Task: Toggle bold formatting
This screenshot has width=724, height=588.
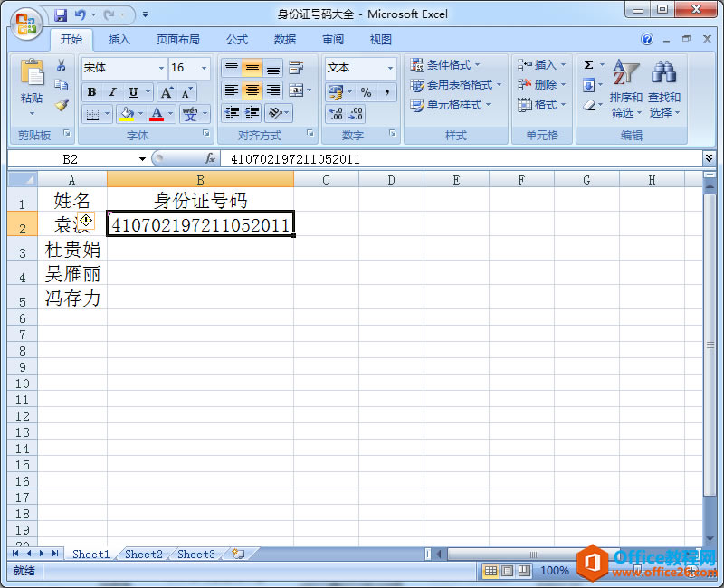Action: [x=92, y=92]
